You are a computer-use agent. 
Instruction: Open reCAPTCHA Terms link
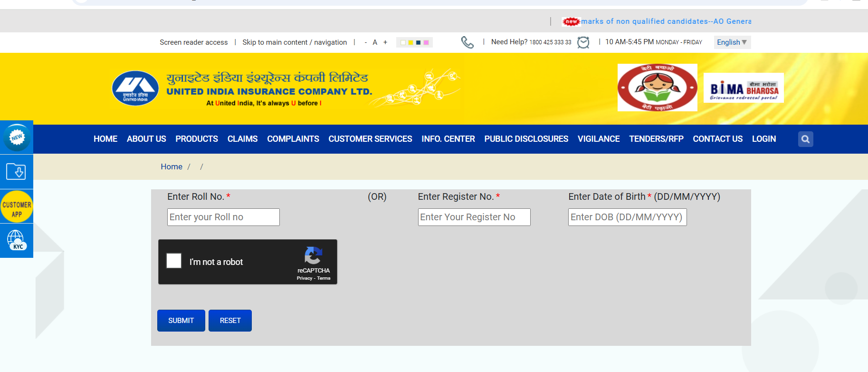tap(324, 278)
